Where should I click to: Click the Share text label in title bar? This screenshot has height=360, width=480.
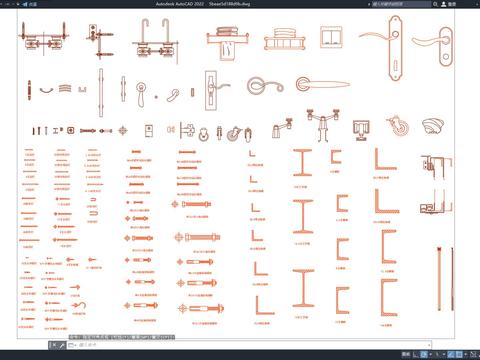coord(33,4)
